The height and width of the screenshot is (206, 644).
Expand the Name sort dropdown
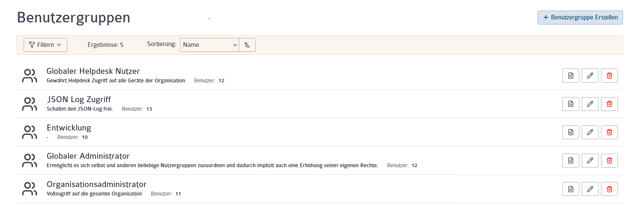coord(209,45)
